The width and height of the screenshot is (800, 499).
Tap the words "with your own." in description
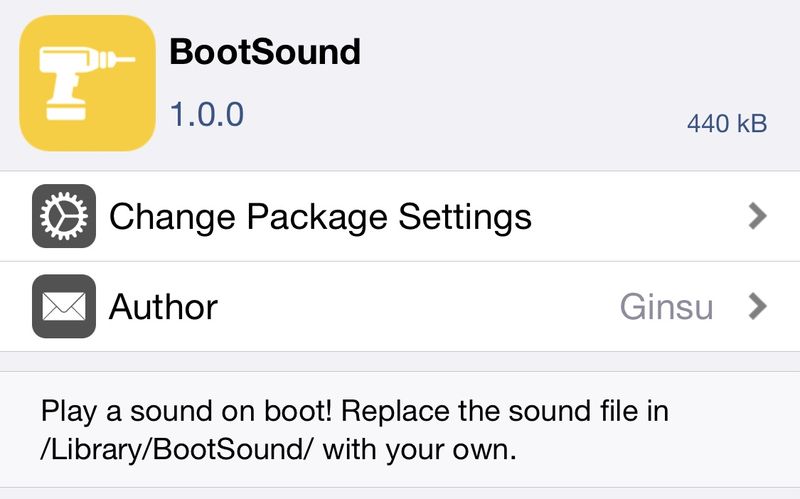[420, 450]
